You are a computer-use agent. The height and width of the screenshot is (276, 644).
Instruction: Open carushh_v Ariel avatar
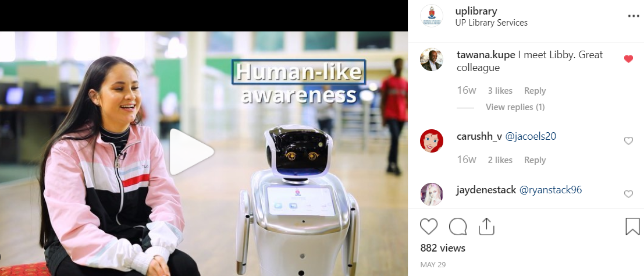tap(432, 141)
